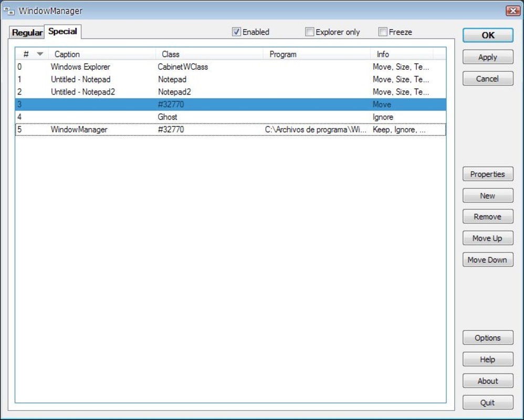The width and height of the screenshot is (524, 420).
Task: Select the Windows Explorer row
Action: pyautogui.click(x=80, y=67)
